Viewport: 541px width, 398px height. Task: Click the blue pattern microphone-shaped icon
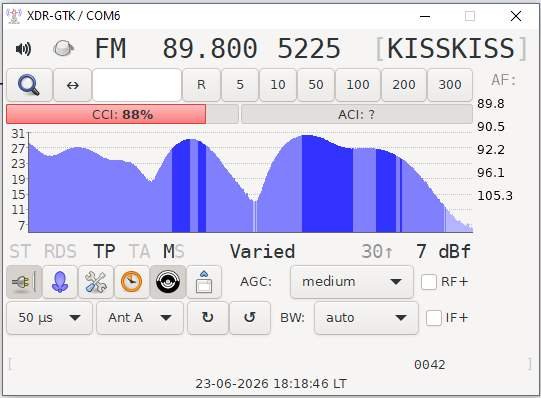coord(60,282)
